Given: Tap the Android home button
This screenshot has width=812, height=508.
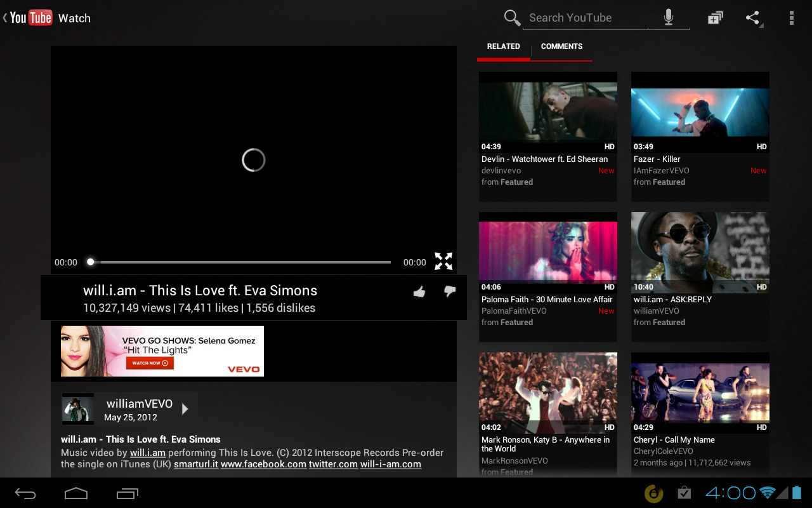Looking at the screenshot, I should pyautogui.click(x=76, y=493).
